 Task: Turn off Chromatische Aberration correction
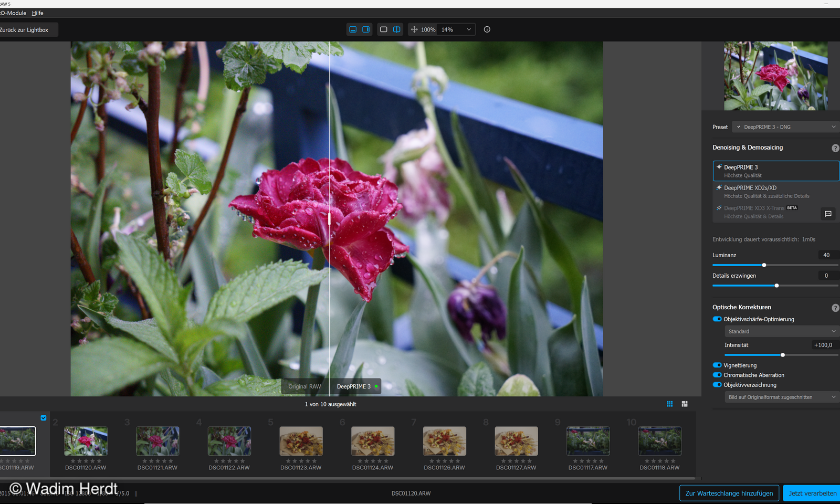[x=717, y=375]
